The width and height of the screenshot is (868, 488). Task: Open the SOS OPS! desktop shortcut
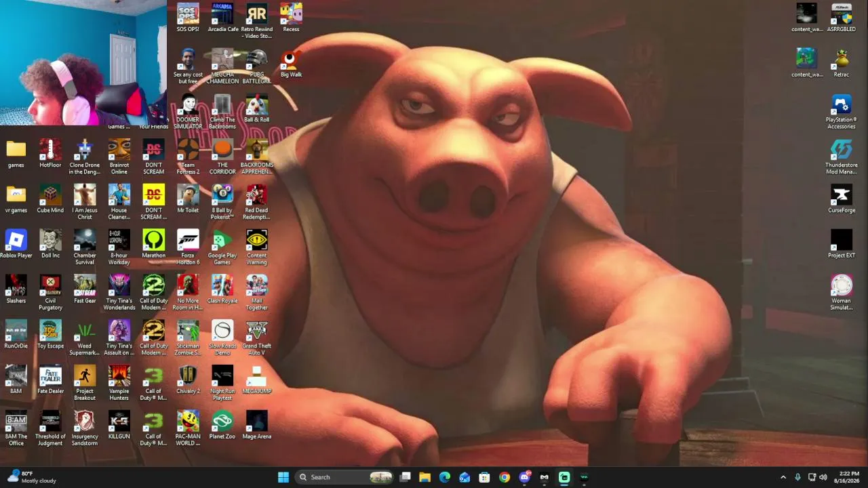point(188,18)
